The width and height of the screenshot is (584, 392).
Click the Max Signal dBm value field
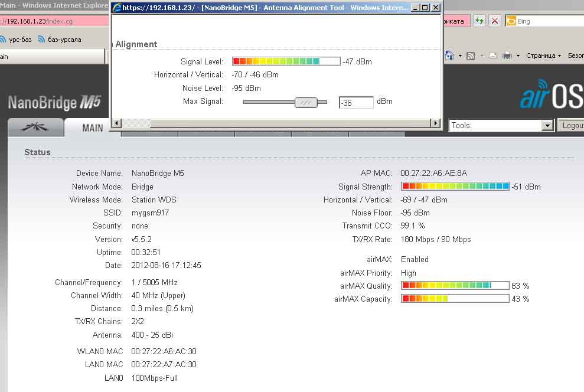356,102
